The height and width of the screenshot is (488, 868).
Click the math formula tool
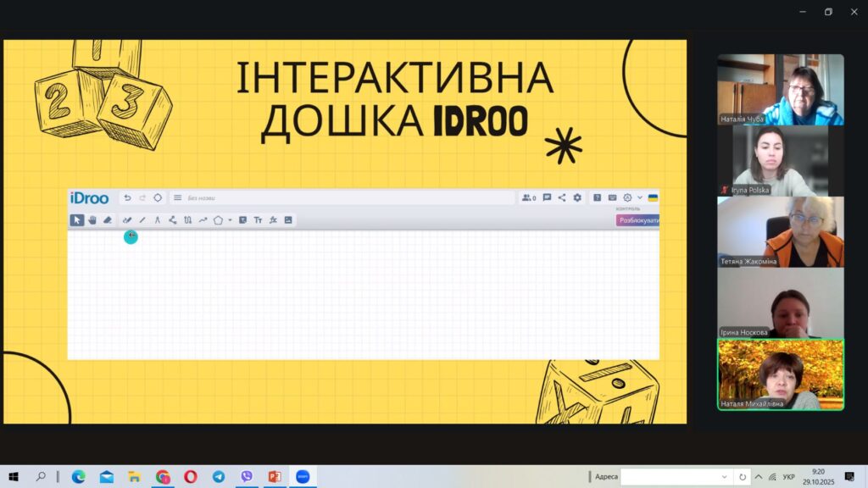click(273, 220)
